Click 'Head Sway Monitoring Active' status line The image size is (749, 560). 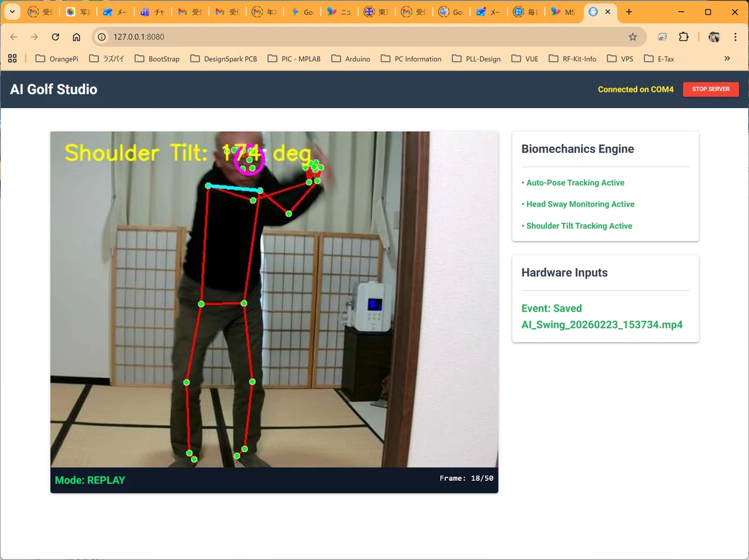pyautogui.click(x=578, y=204)
